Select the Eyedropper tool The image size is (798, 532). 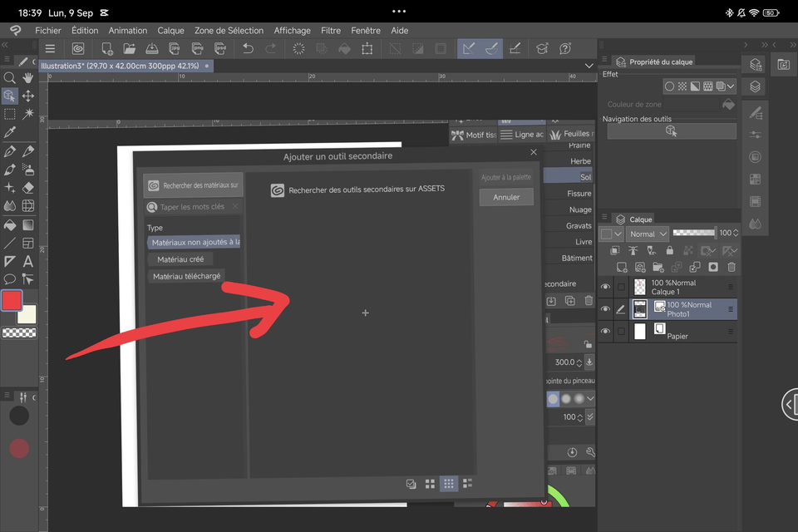9,132
